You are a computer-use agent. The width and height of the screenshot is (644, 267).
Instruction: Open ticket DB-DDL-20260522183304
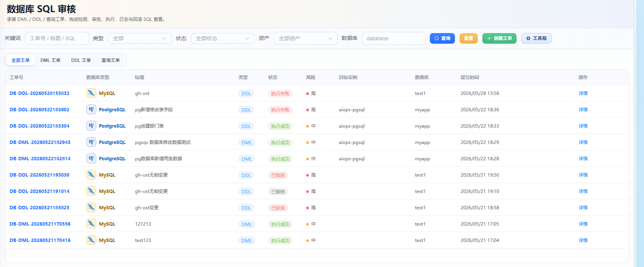(x=40, y=126)
